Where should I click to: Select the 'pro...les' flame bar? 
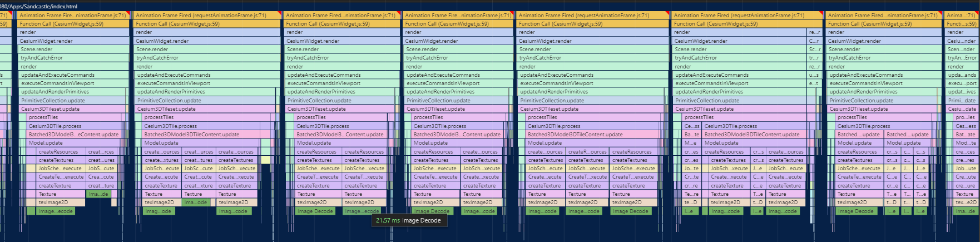pos(965,117)
